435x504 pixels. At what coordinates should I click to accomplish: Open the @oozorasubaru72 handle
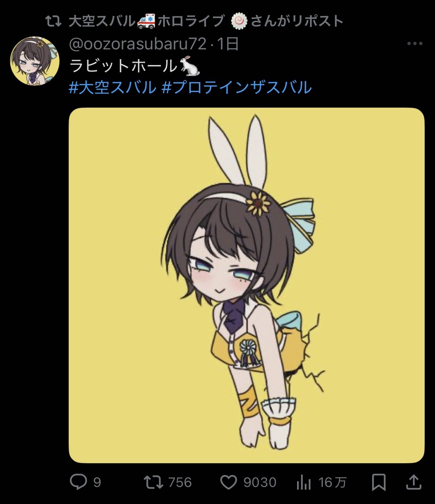pyautogui.click(x=138, y=44)
